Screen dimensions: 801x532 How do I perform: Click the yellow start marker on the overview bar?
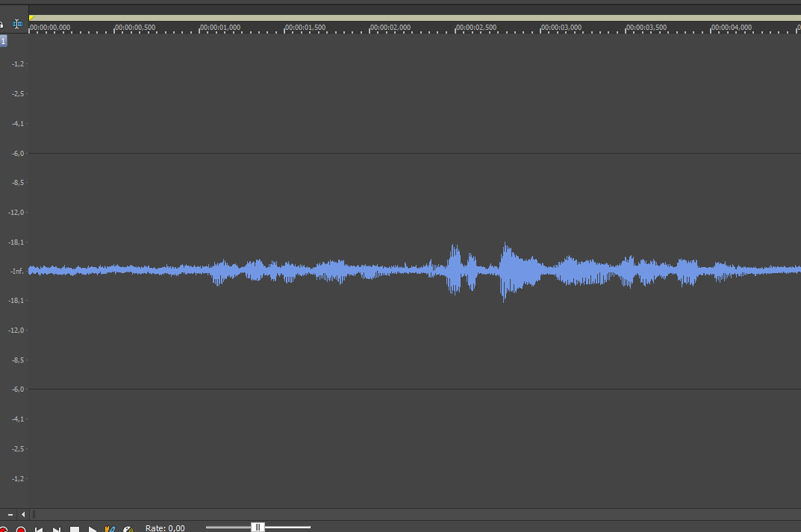[x=31, y=17]
